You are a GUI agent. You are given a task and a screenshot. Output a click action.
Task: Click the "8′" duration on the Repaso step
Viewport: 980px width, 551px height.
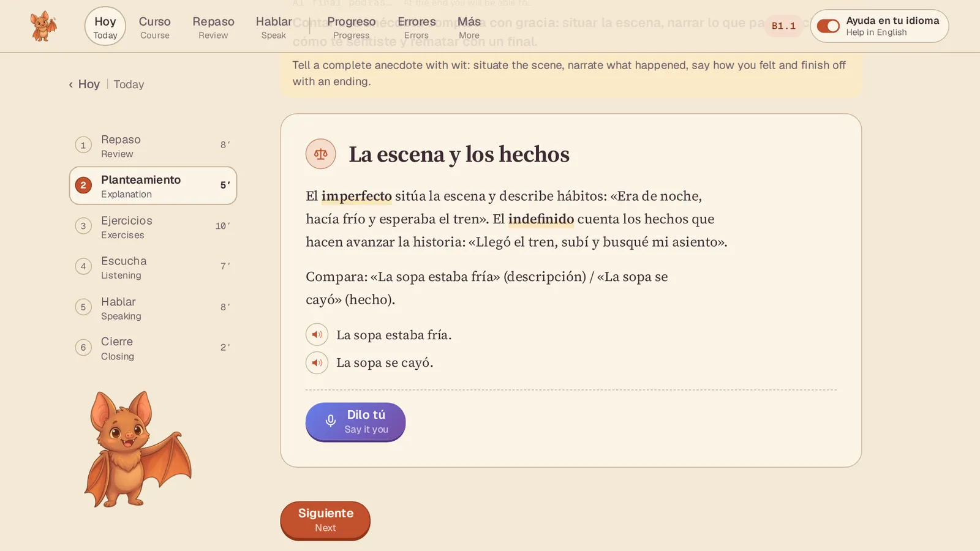tap(225, 145)
